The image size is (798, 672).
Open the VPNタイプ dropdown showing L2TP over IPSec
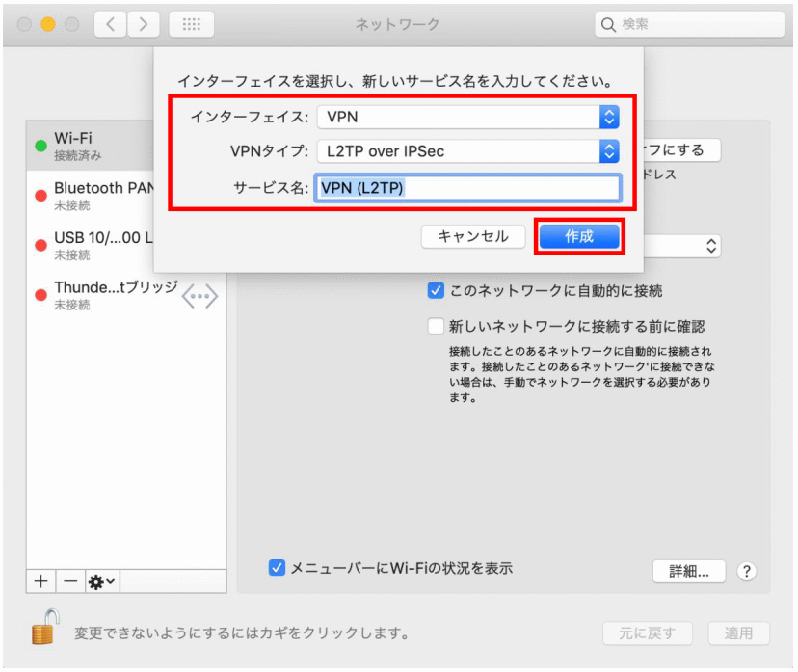tap(467, 151)
